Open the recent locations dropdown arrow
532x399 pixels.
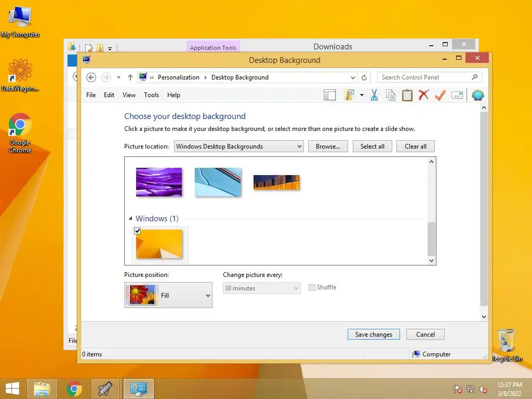coord(119,77)
